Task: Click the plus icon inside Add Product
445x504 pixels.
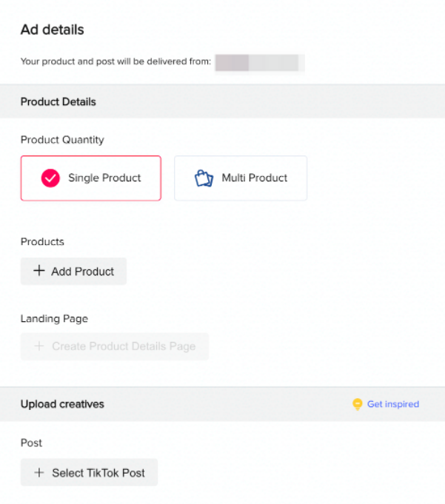Action: tap(39, 271)
